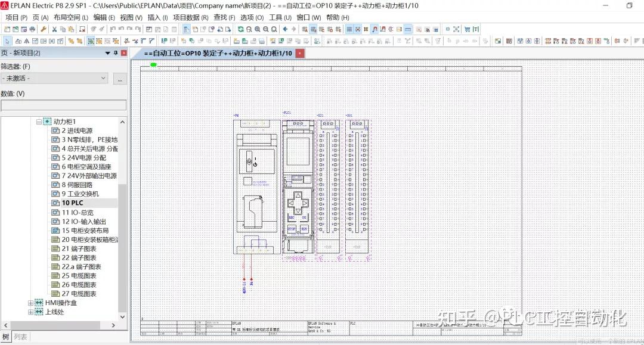
Task: Click the Paste toolbar icon
Action: click(x=70, y=28)
